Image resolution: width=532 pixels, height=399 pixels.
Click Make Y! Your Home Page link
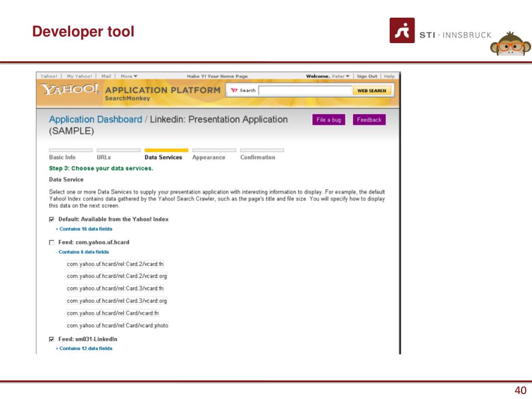pos(217,76)
